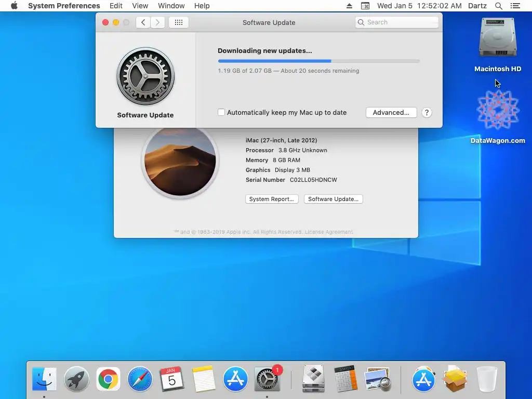Click Memory 8 GB RAM line
This screenshot has height=399, width=532.
[x=273, y=160]
